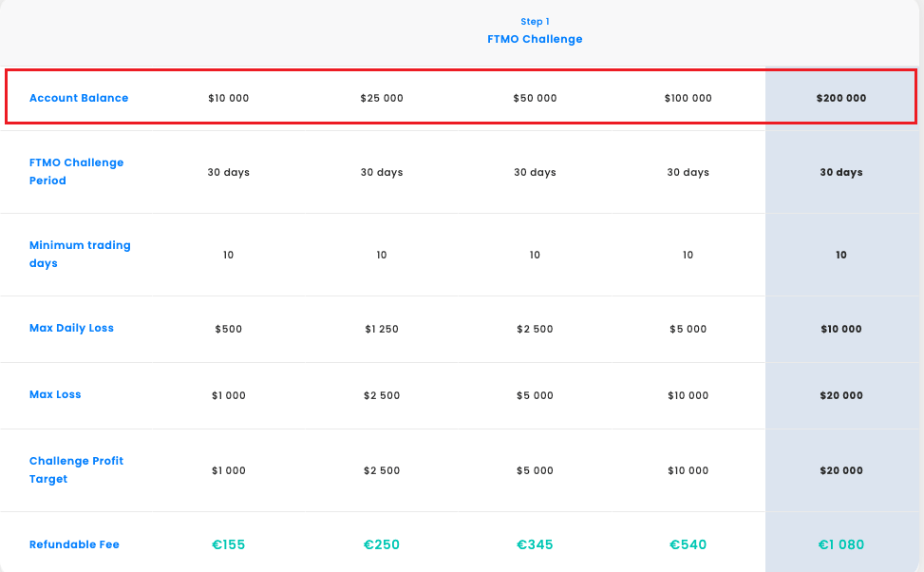The height and width of the screenshot is (572, 924).
Task: Select the €540 refundable fee
Action: (688, 544)
